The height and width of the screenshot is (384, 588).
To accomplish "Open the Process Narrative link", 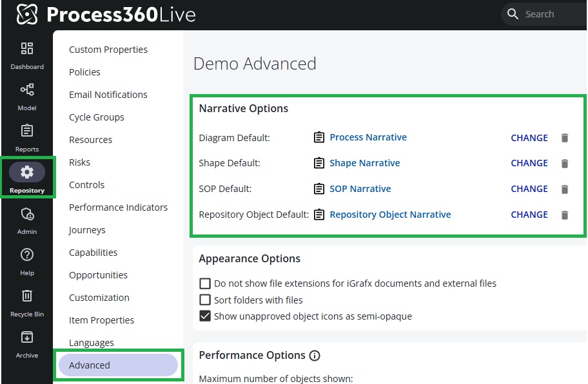I will (367, 137).
